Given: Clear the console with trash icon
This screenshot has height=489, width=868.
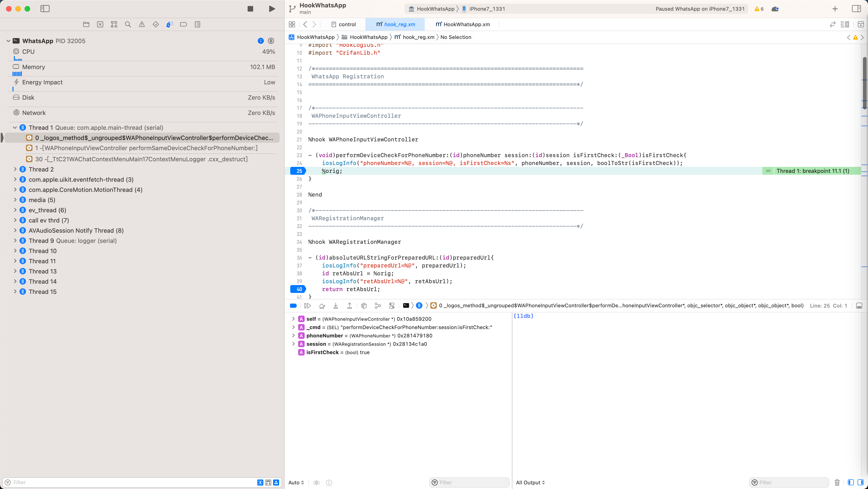Looking at the screenshot, I should (837, 483).
